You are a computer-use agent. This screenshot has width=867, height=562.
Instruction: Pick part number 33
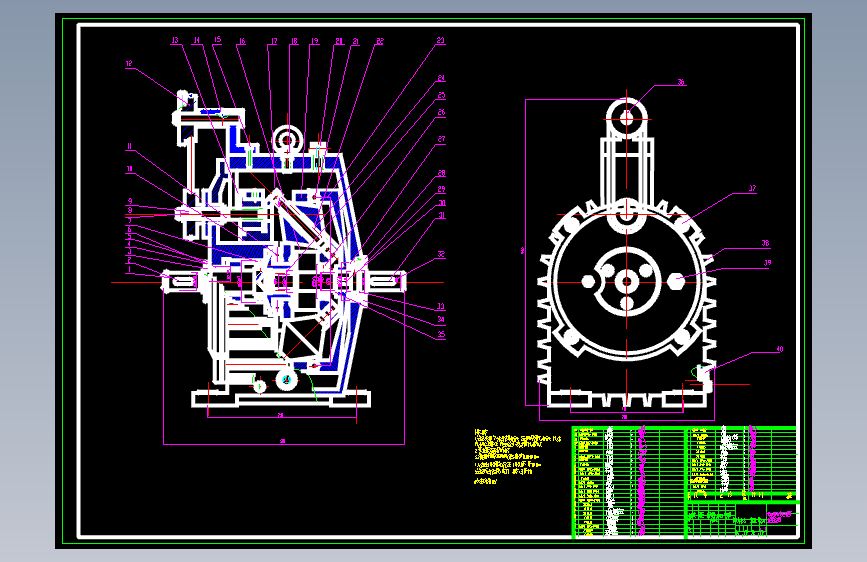pos(441,306)
